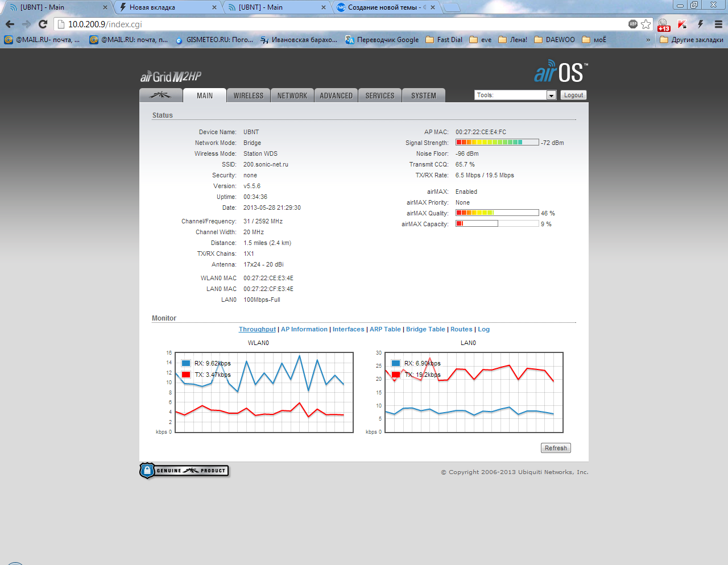Open the Routes monitor link
Viewport: 728px width, 565px height.
[461, 329]
